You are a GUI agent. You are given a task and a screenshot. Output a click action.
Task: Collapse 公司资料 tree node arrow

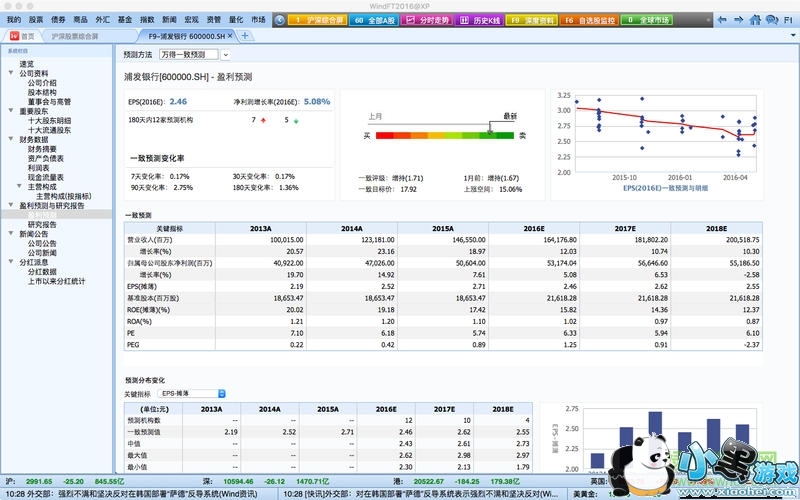[x=11, y=73]
